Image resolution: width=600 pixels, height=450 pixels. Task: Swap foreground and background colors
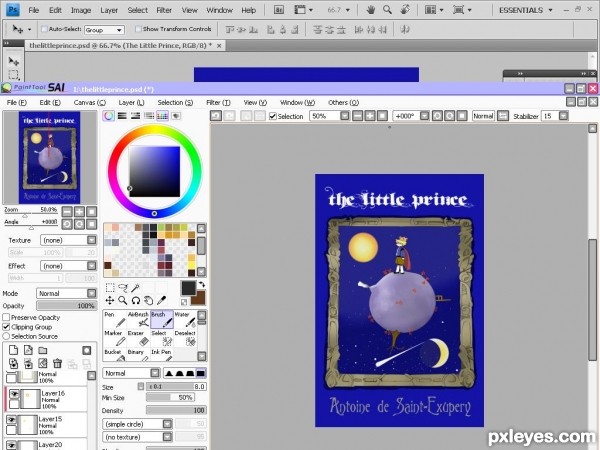(x=202, y=285)
